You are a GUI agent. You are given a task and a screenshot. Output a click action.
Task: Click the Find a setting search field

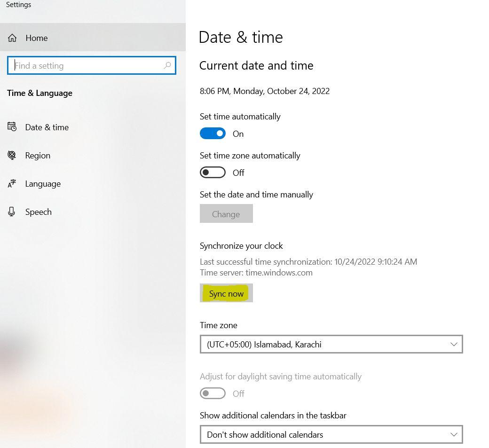pyautogui.click(x=87, y=66)
